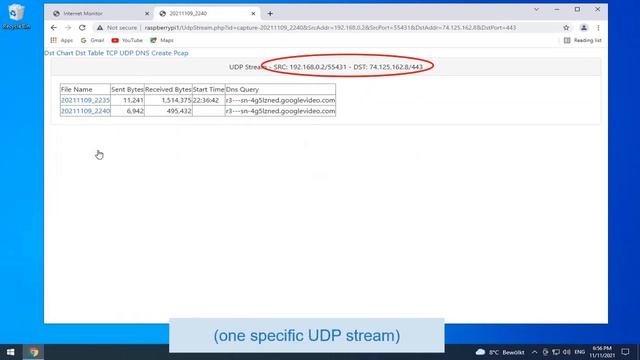The image size is (640, 360).
Task: Click the Chrome icon in the taskbar
Action: 33,352
